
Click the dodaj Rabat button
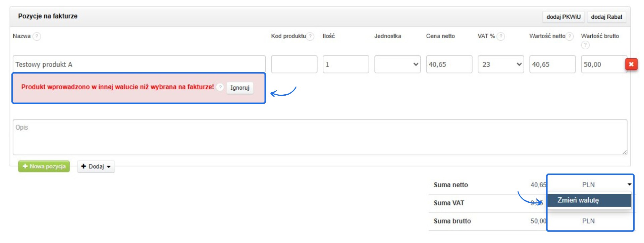tap(606, 17)
